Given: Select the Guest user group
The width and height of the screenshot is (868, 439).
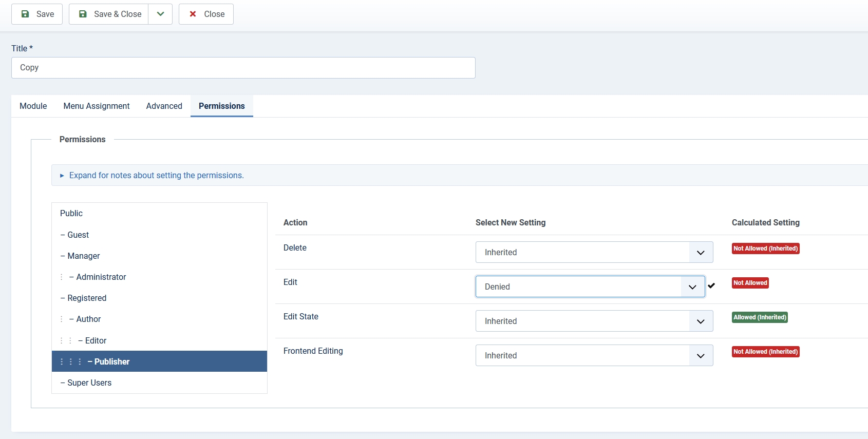Looking at the screenshot, I should 78,235.
